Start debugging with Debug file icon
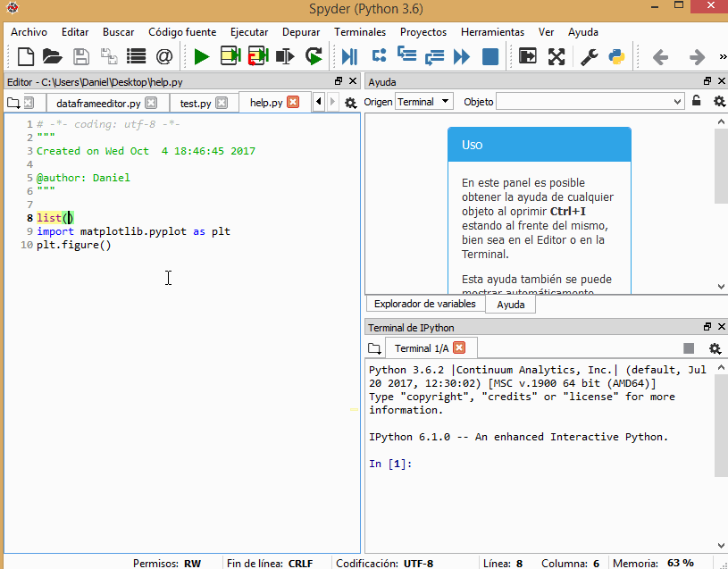Image resolution: width=728 pixels, height=569 pixels. 349,56
